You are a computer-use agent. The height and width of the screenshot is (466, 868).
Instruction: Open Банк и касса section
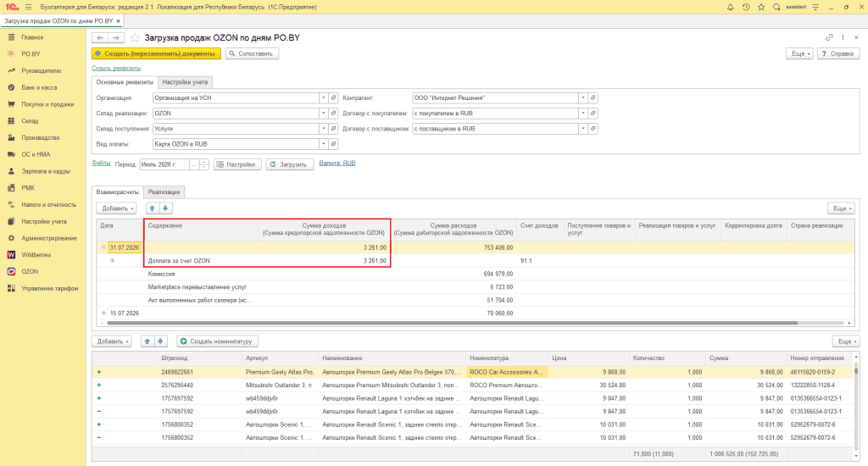click(x=39, y=87)
